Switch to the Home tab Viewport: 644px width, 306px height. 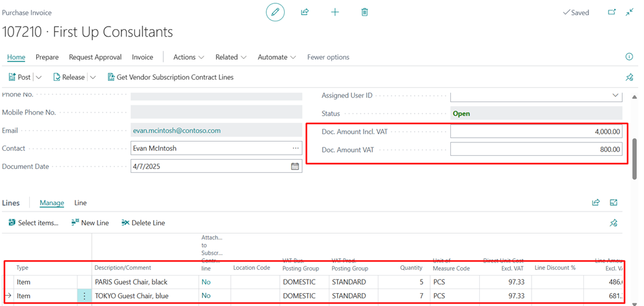pos(16,57)
